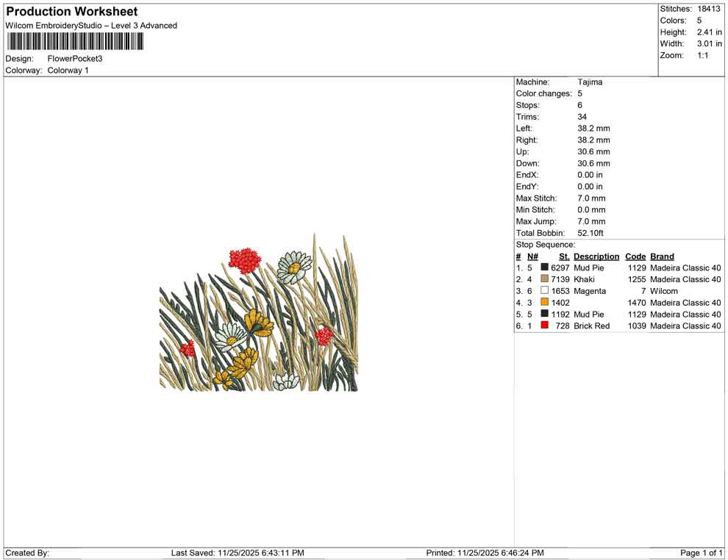Click the Last Saved timestamp
Screen dimensions: 728x560
pos(238,553)
